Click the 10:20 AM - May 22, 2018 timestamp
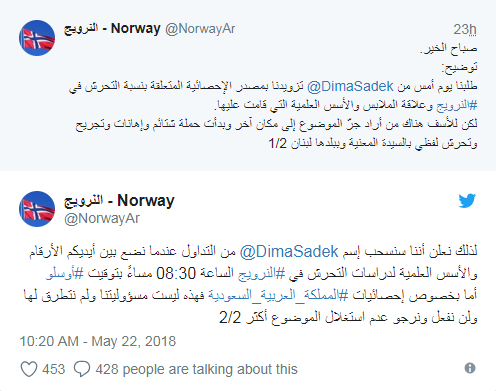 tap(98, 341)
